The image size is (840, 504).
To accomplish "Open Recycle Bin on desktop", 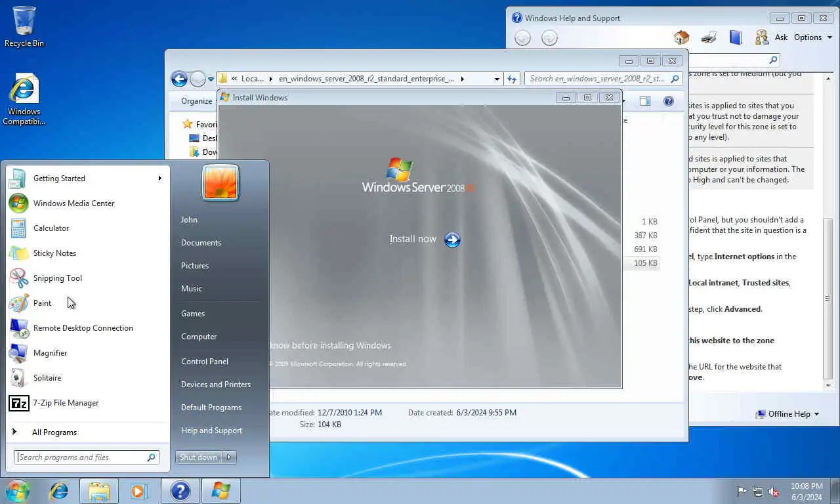I will (24, 27).
